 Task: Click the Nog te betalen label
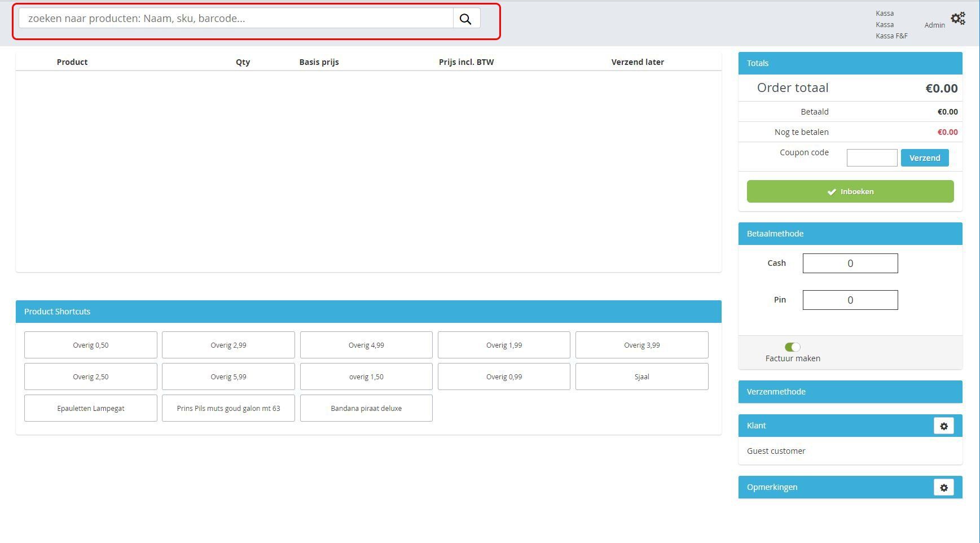coord(801,132)
